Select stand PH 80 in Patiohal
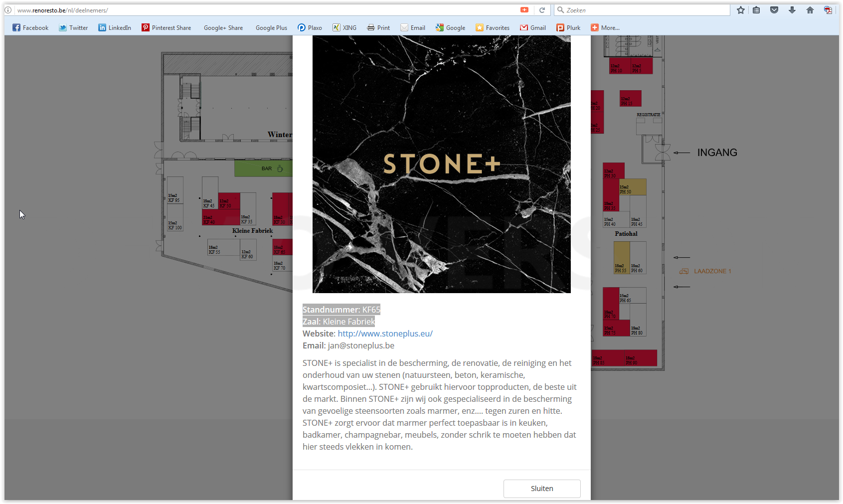843x504 pixels. click(638, 320)
